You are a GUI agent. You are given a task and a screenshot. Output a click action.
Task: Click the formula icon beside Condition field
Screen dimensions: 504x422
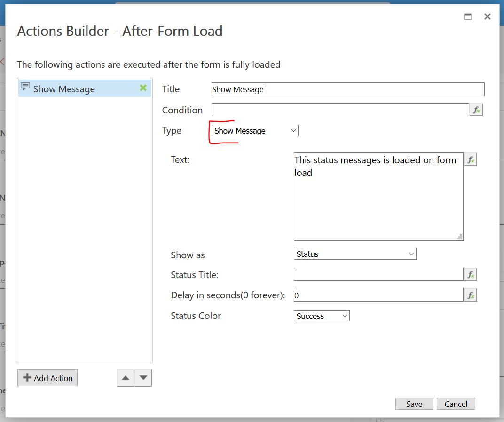tap(476, 110)
